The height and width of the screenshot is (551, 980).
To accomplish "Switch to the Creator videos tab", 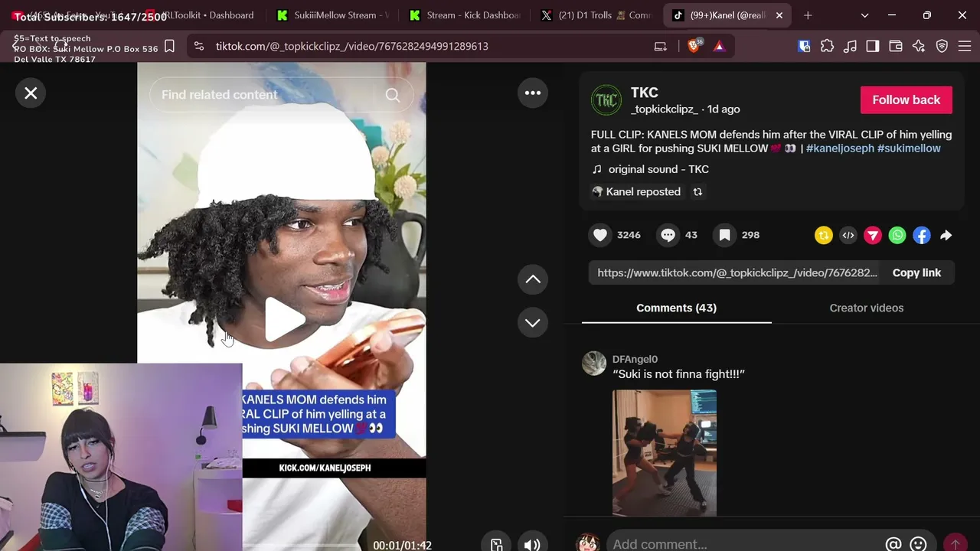I will click(x=867, y=308).
